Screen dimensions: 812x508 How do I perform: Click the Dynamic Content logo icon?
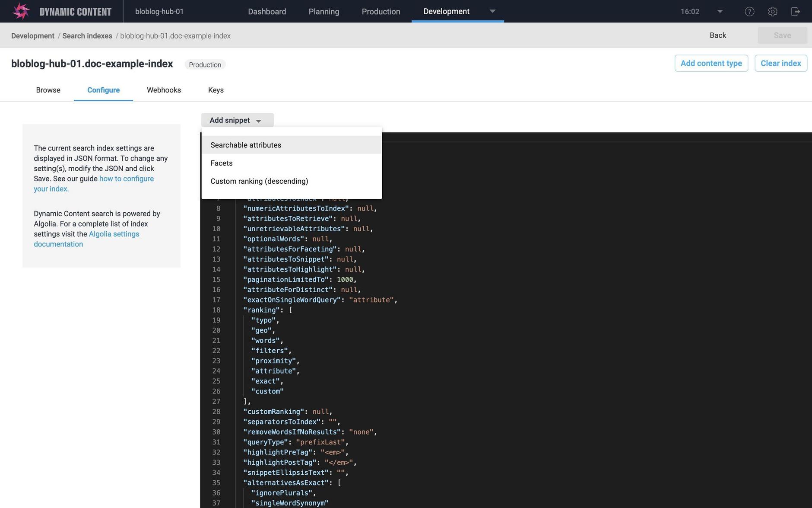click(21, 11)
